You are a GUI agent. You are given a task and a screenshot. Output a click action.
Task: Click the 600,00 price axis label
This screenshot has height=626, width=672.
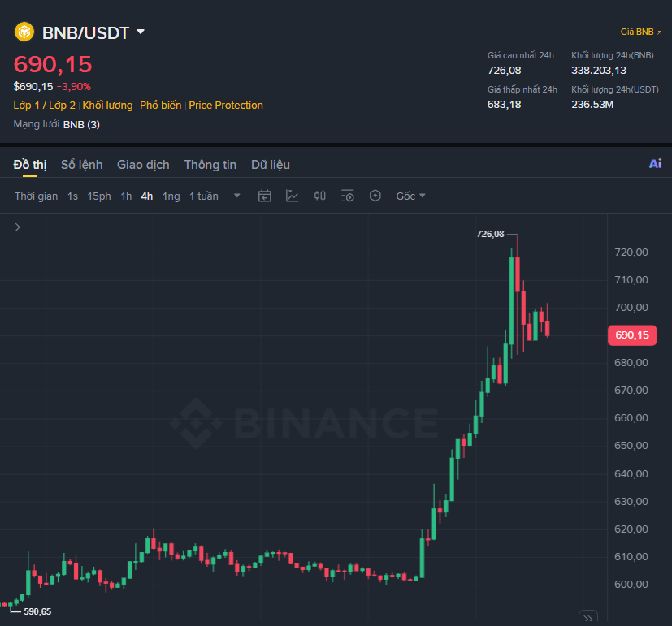tap(631, 585)
